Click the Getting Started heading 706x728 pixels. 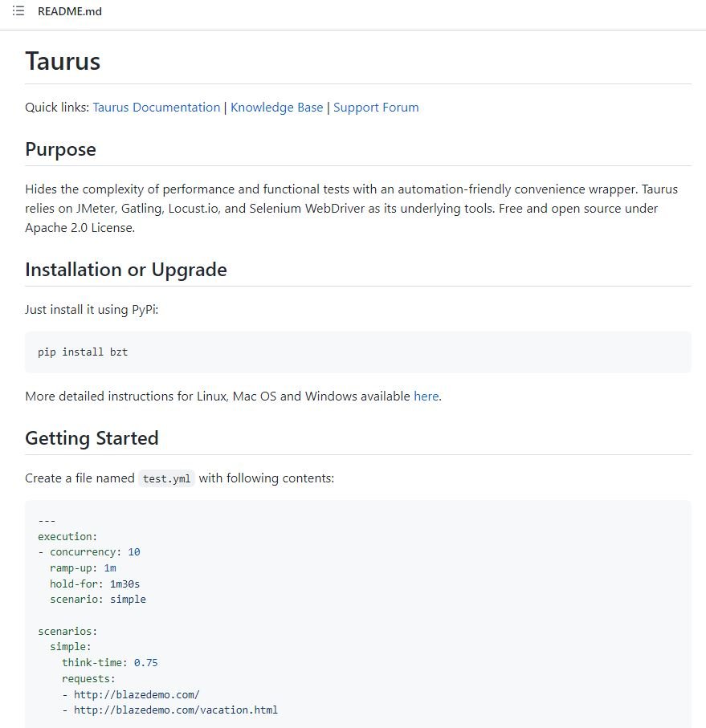[x=92, y=438]
